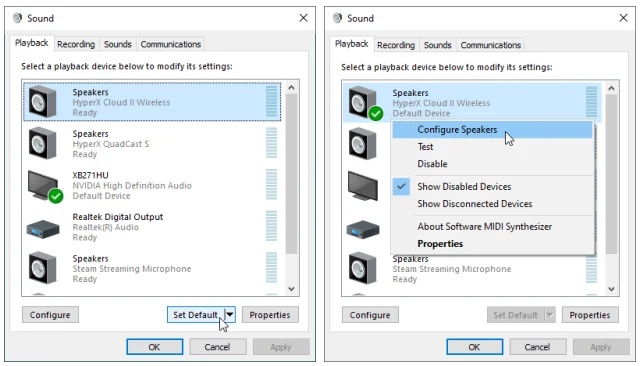
Task: Select Playback tab in left window
Action: [x=31, y=43]
